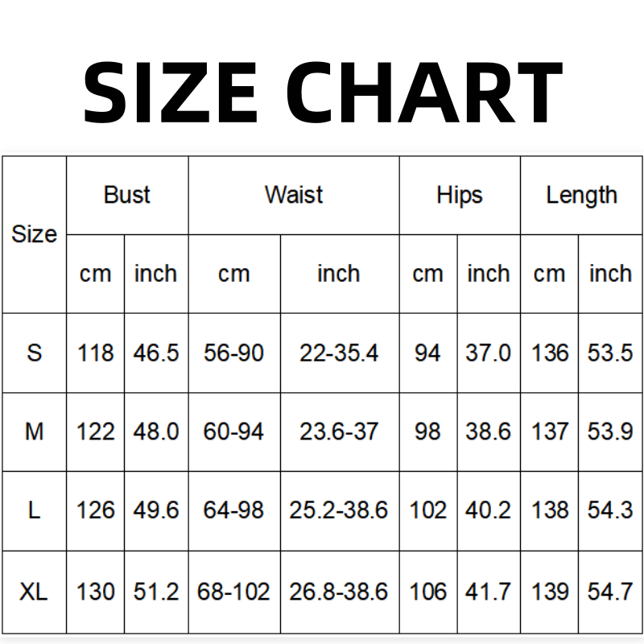Select the Bust column header
This screenshot has width=644, height=644.
[127, 195]
